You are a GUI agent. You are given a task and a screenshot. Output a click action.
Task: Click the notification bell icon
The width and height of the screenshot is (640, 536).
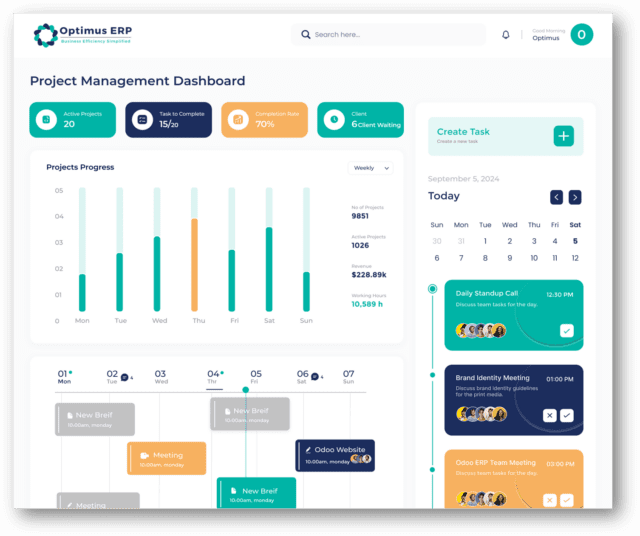[505, 35]
